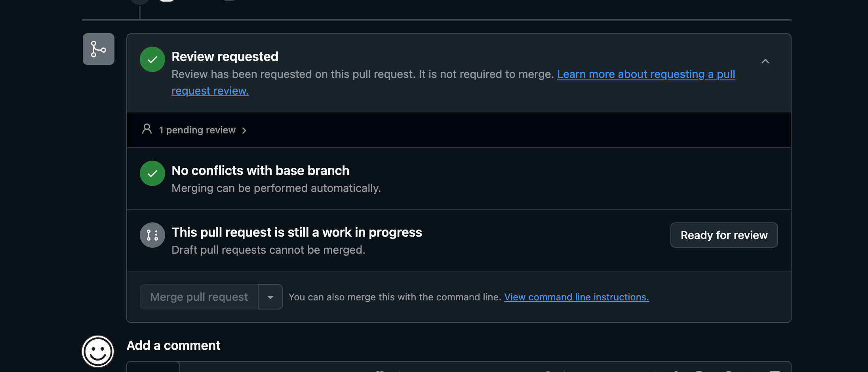Click the smiley face user avatar
Screen dimensions: 868x372
pyautogui.click(x=98, y=351)
